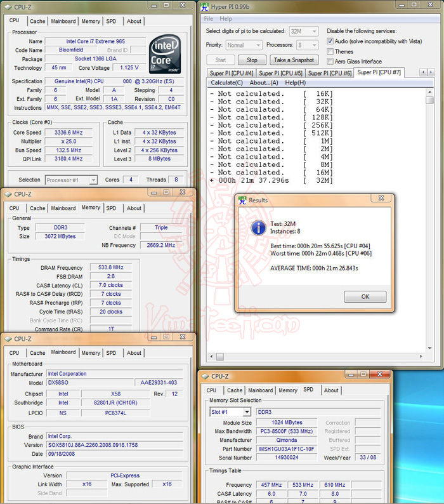Viewport: 444px width, 504px height.
Task: Click DRAM Frequency 533.8 MHz value
Action: tap(111, 267)
